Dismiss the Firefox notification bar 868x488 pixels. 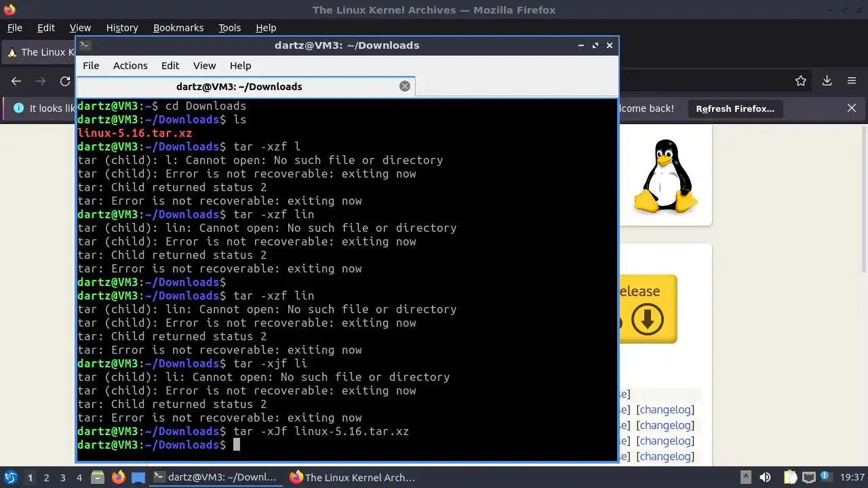coord(852,108)
